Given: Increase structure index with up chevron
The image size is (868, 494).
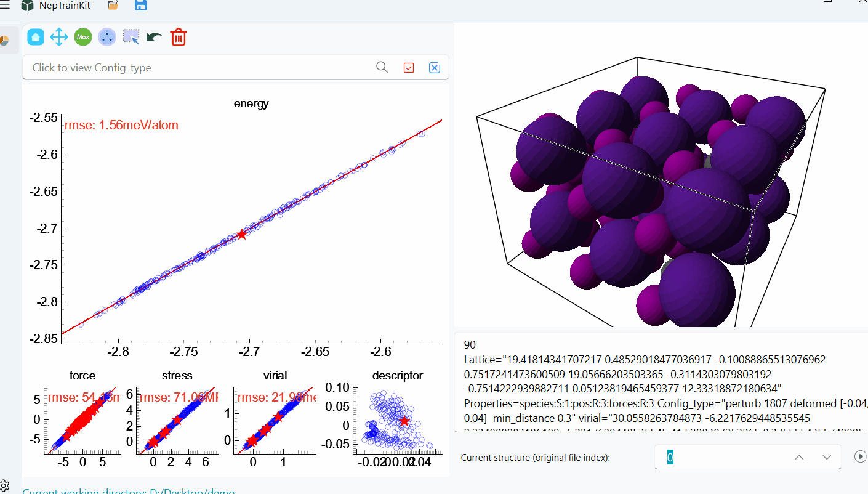Looking at the screenshot, I should tap(799, 457).
